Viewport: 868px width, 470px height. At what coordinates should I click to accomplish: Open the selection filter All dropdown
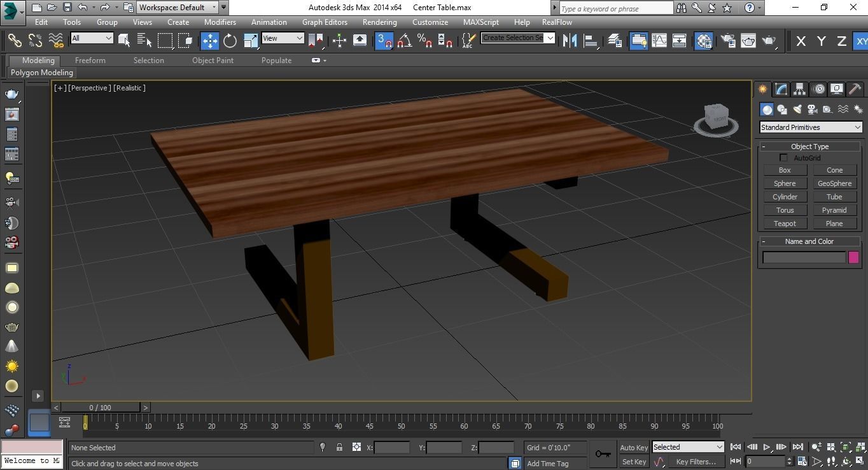(92, 38)
